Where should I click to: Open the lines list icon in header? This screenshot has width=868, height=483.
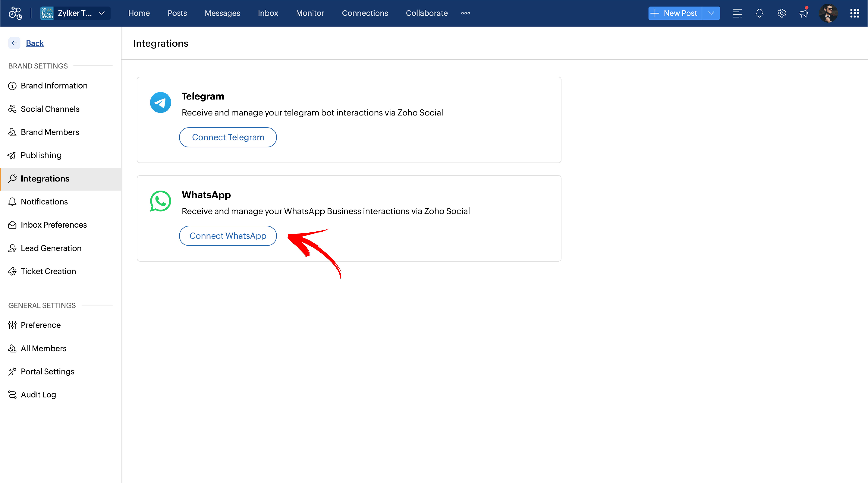737,13
